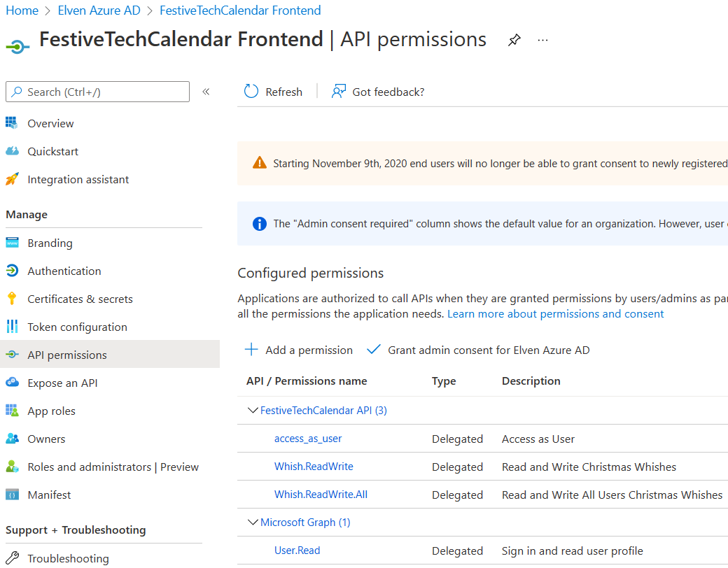Open Whish.ReadWrite.All permission link
The width and height of the screenshot is (728, 568).
321,495
